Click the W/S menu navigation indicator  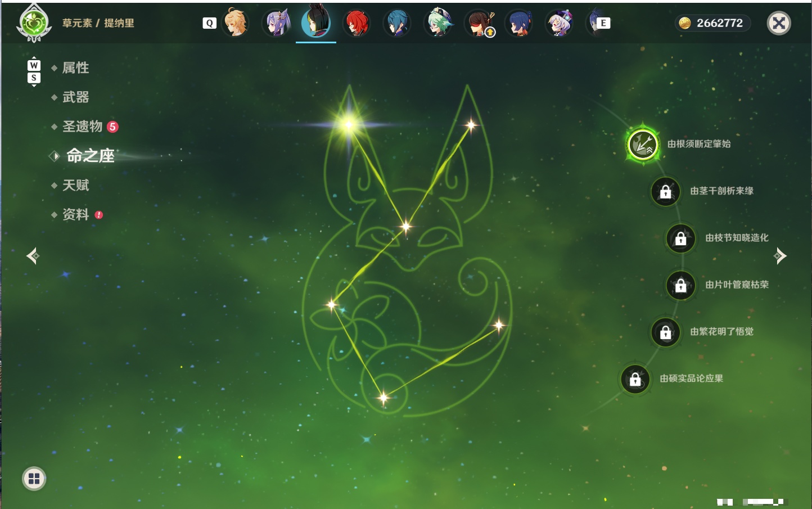coord(34,71)
